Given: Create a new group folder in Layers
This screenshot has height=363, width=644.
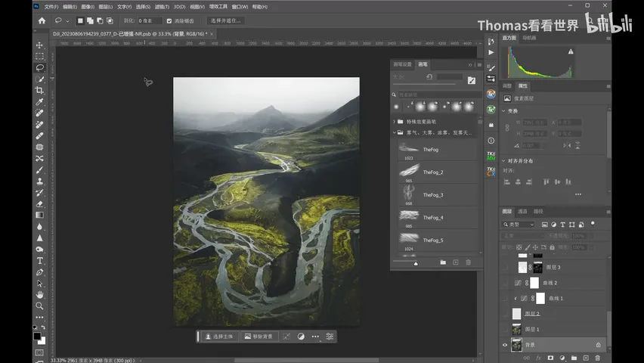Looking at the screenshot, I should click(x=574, y=358).
